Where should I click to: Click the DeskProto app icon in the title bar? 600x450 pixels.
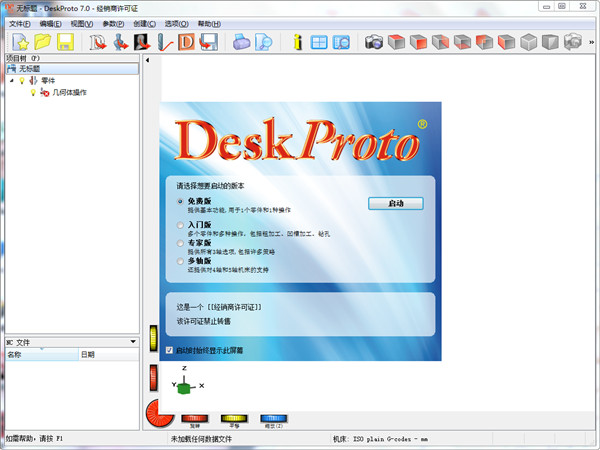(x=9, y=8)
